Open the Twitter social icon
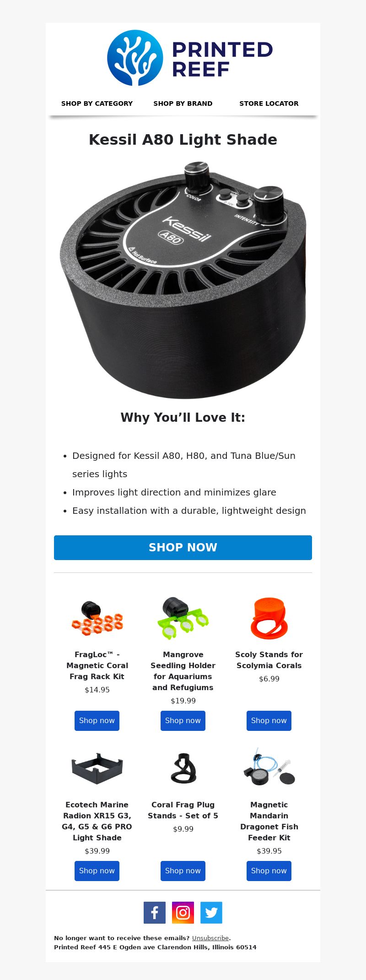 click(x=211, y=913)
